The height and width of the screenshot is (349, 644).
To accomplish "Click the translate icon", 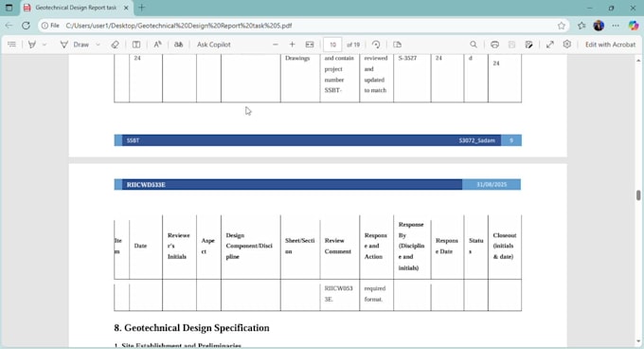I will 178,45.
